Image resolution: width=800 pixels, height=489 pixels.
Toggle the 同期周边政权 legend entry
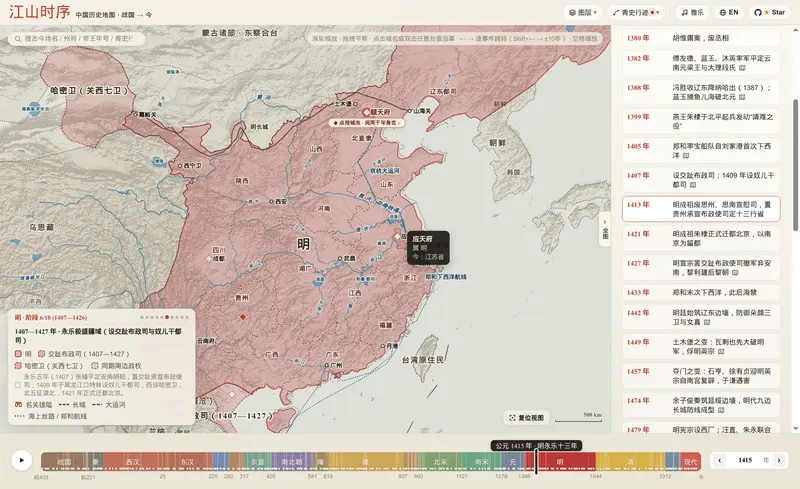point(116,365)
